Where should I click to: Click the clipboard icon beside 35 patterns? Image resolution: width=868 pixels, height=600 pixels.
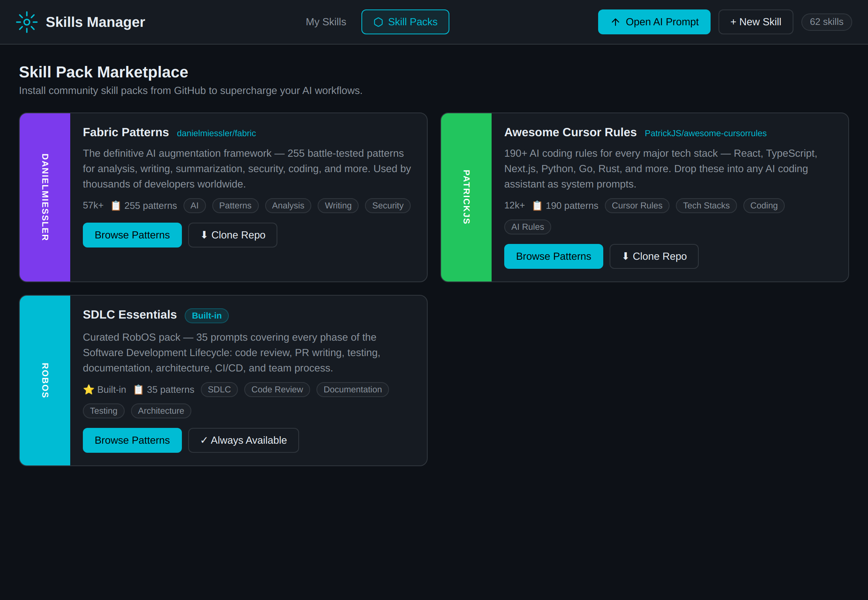138,390
